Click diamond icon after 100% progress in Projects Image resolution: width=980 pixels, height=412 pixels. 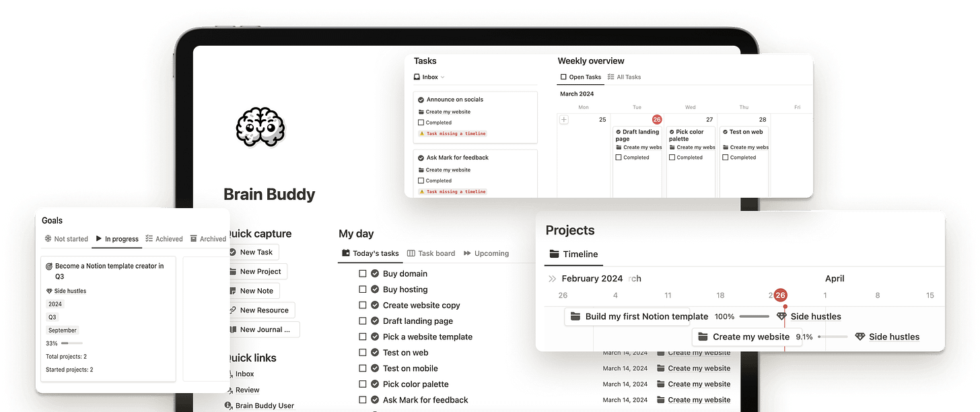point(781,316)
